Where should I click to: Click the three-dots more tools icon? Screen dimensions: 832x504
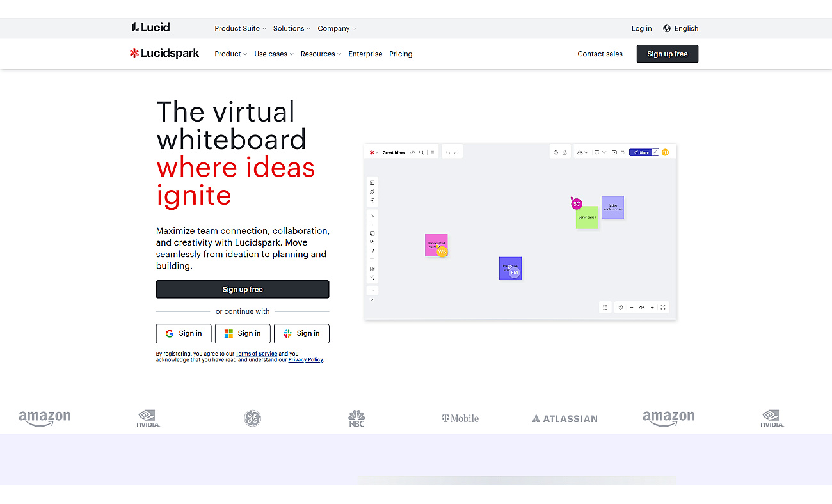click(x=372, y=290)
